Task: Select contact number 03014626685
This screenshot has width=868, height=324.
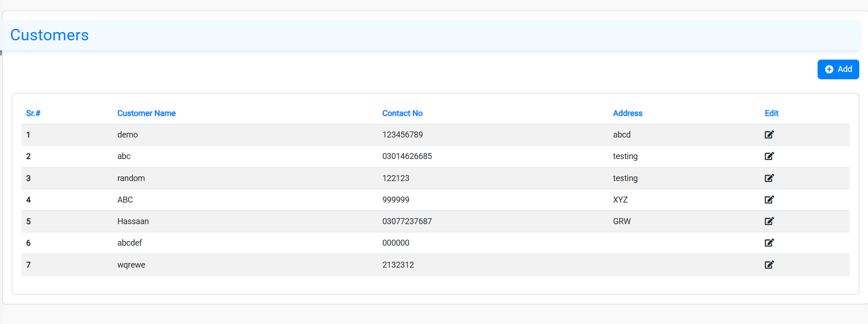Action: tap(407, 156)
